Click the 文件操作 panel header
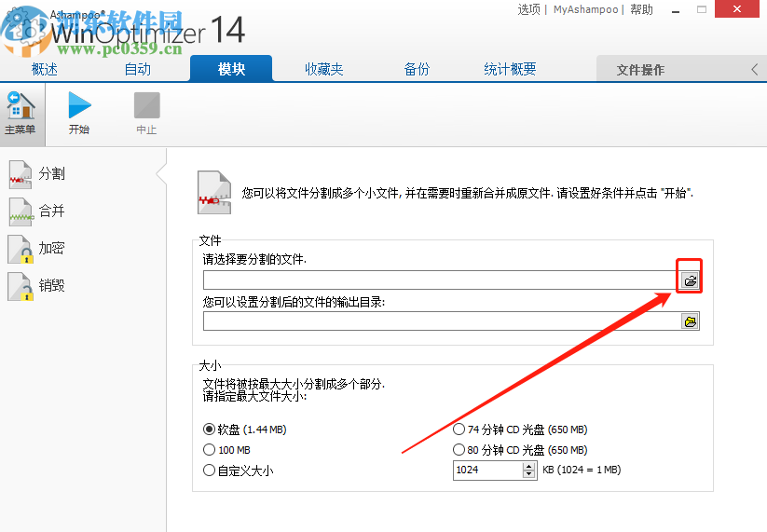 pyautogui.click(x=681, y=69)
